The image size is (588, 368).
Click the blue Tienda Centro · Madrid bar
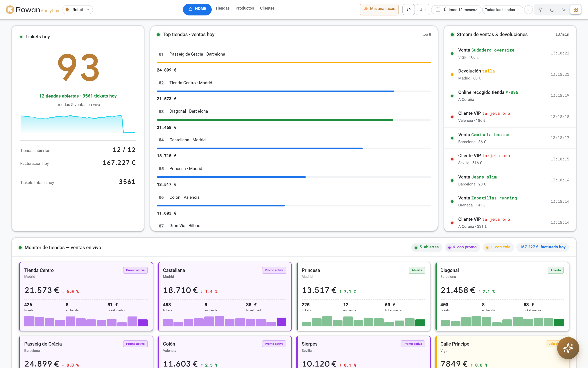pos(275,91)
